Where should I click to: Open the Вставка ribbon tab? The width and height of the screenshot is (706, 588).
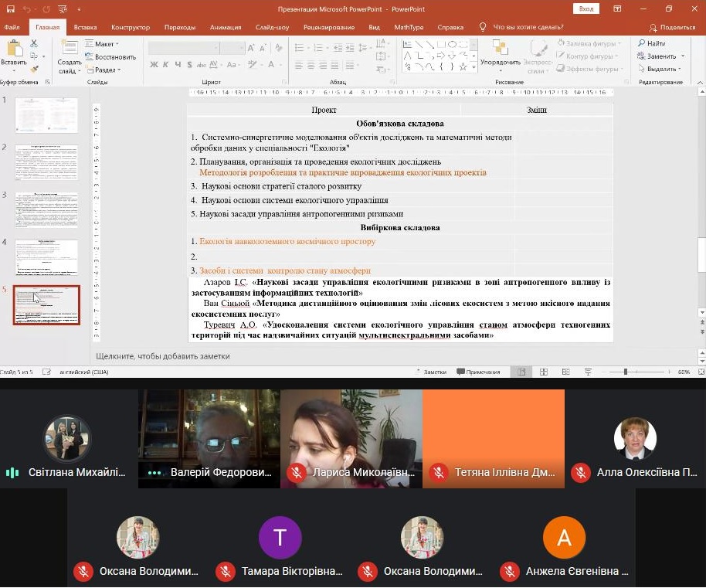(x=85, y=27)
